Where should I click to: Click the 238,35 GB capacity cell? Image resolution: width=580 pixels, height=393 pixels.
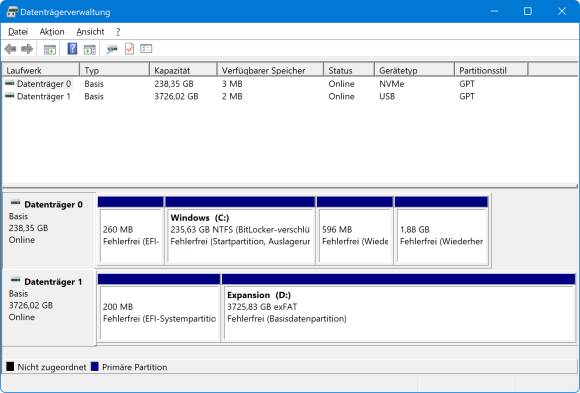coord(174,84)
